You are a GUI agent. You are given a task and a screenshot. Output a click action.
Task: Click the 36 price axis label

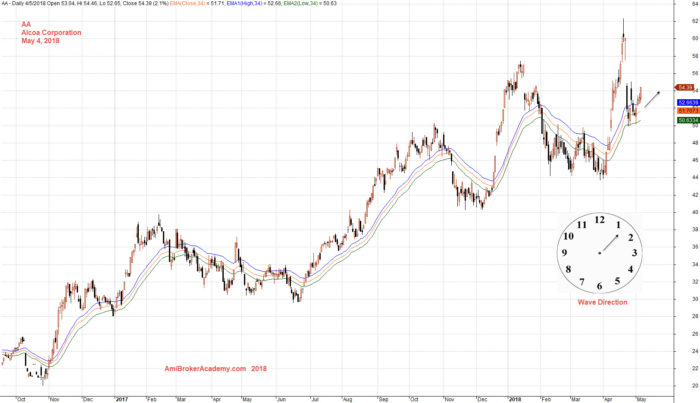point(696,247)
